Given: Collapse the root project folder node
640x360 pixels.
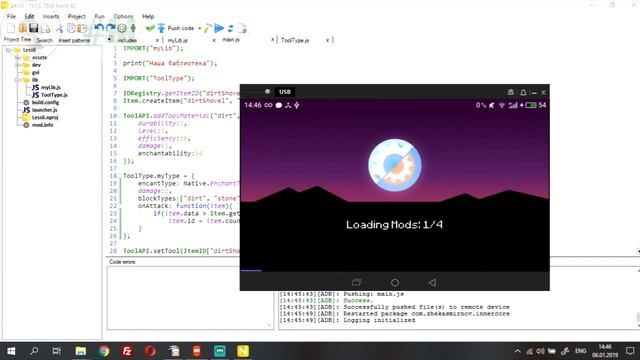Looking at the screenshot, I should point(8,50).
